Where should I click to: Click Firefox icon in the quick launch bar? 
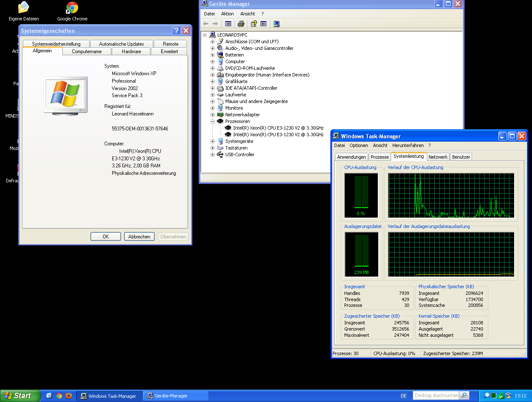point(69,396)
